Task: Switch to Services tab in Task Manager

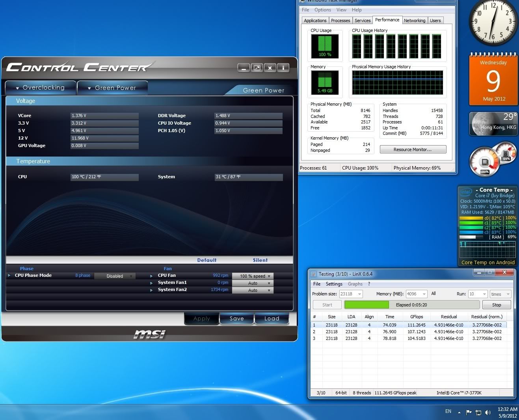Action: [x=363, y=21]
